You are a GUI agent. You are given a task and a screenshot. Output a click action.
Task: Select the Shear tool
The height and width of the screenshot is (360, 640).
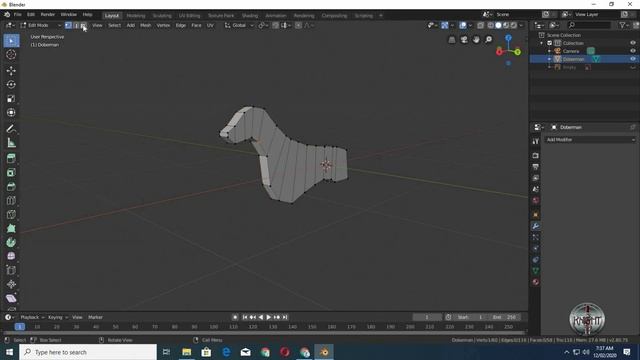pyautogui.click(x=11, y=298)
